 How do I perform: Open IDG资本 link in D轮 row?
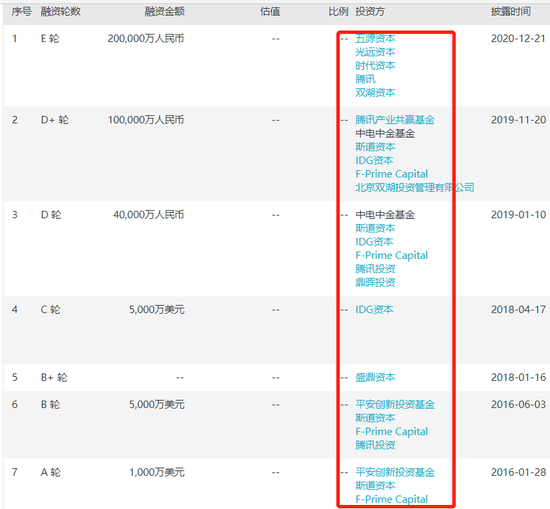coord(374,242)
